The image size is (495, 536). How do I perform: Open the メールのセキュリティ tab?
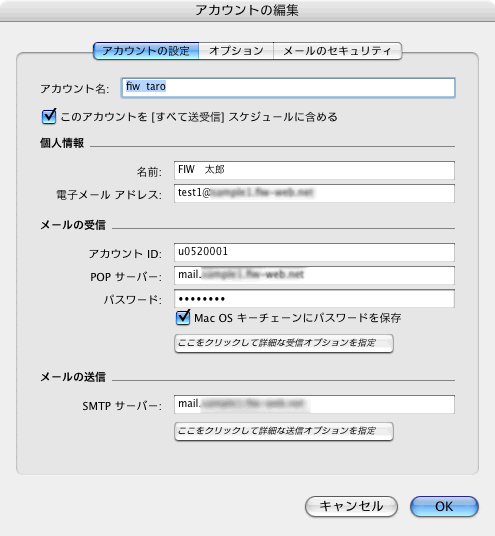[x=337, y=51]
